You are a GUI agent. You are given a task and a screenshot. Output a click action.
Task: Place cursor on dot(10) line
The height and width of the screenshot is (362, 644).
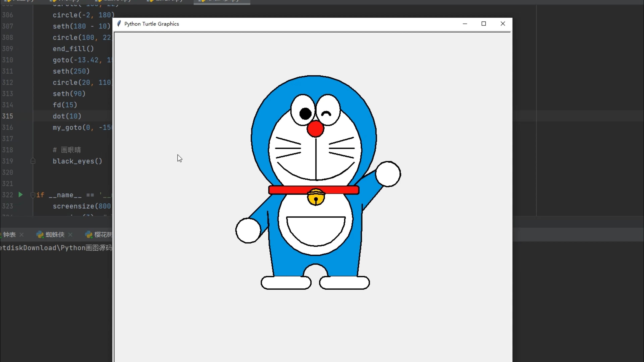point(67,116)
